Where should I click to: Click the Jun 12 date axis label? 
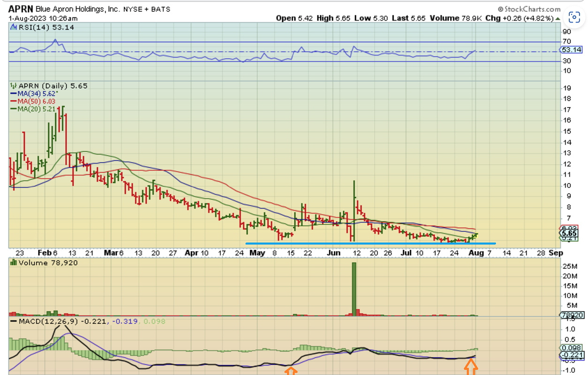[357, 253]
